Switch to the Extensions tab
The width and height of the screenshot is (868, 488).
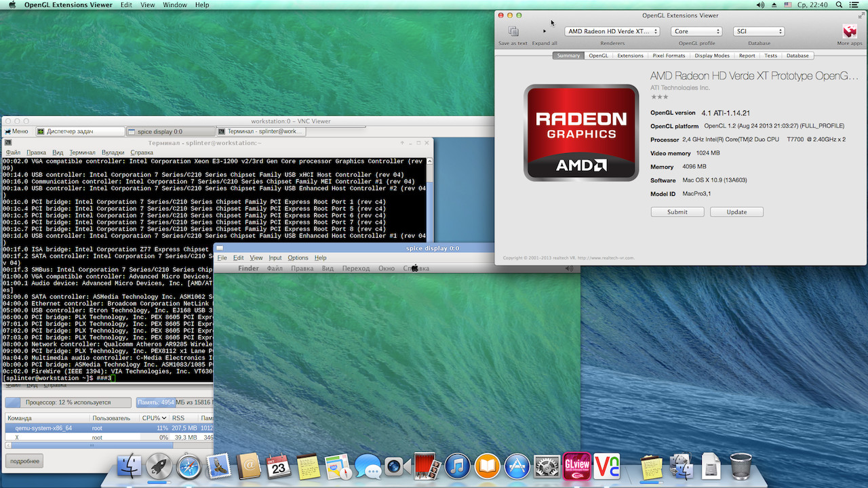tap(630, 56)
